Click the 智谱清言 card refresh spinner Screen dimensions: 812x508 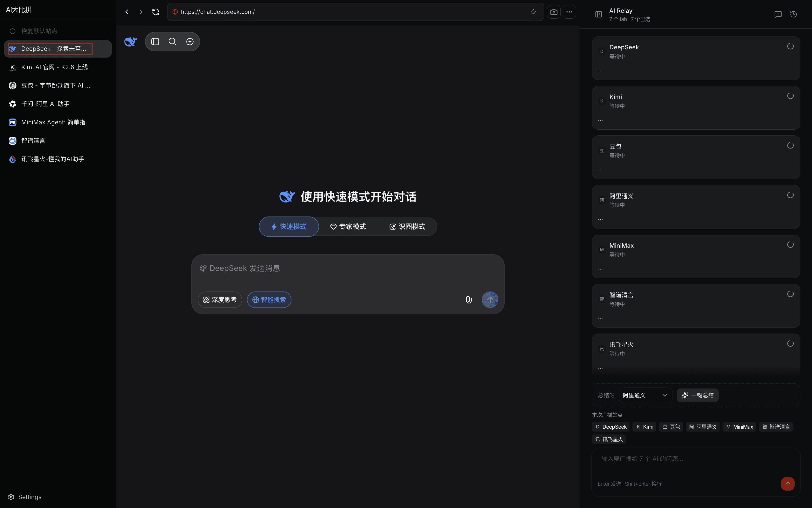(790, 294)
